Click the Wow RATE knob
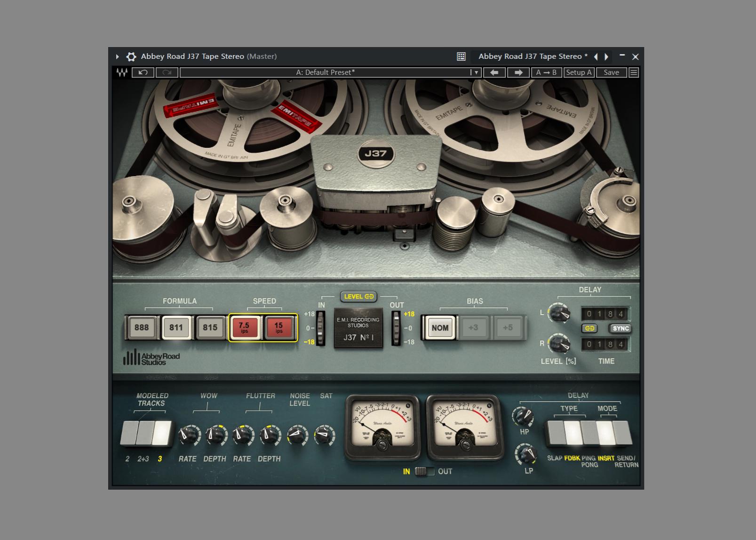The image size is (756, 540). [189, 435]
